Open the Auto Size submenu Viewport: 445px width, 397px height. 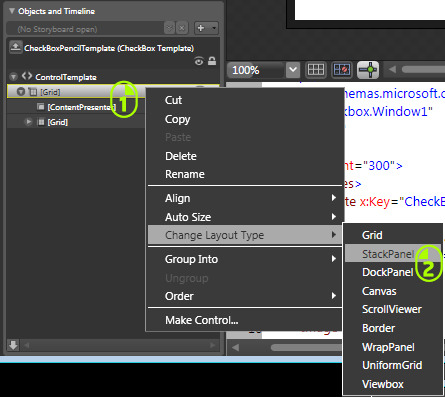245,217
